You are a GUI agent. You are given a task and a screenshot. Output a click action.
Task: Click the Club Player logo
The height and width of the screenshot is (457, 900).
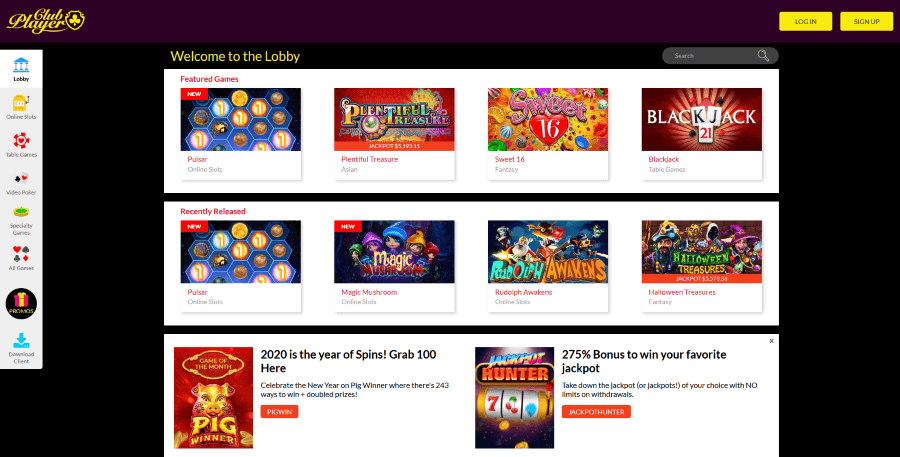tap(46, 21)
